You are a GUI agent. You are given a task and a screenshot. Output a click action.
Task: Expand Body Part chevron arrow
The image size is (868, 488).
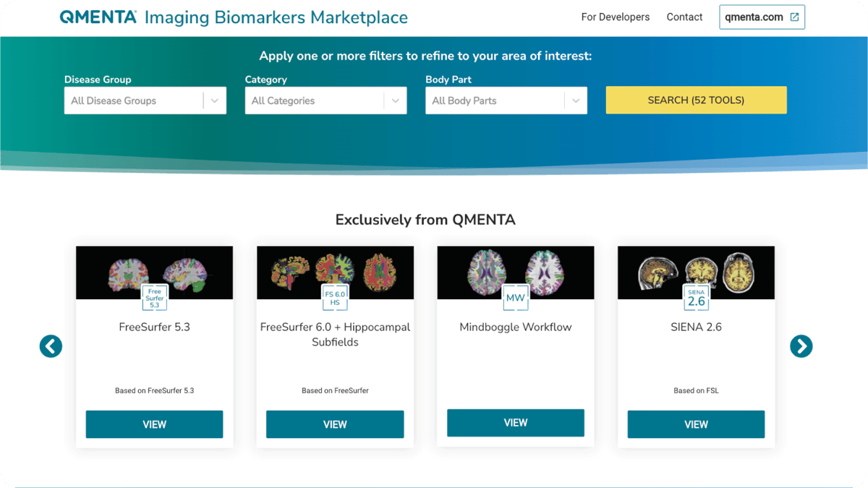tap(576, 100)
